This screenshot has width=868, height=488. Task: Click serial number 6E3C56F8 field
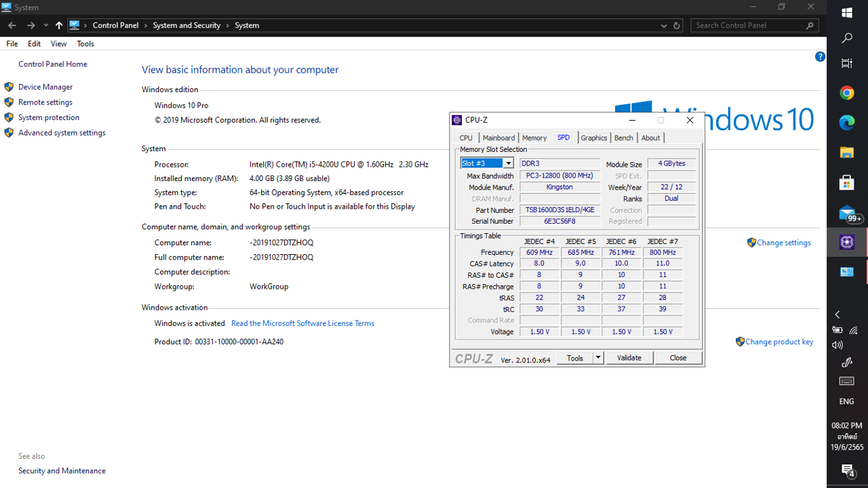tap(560, 222)
